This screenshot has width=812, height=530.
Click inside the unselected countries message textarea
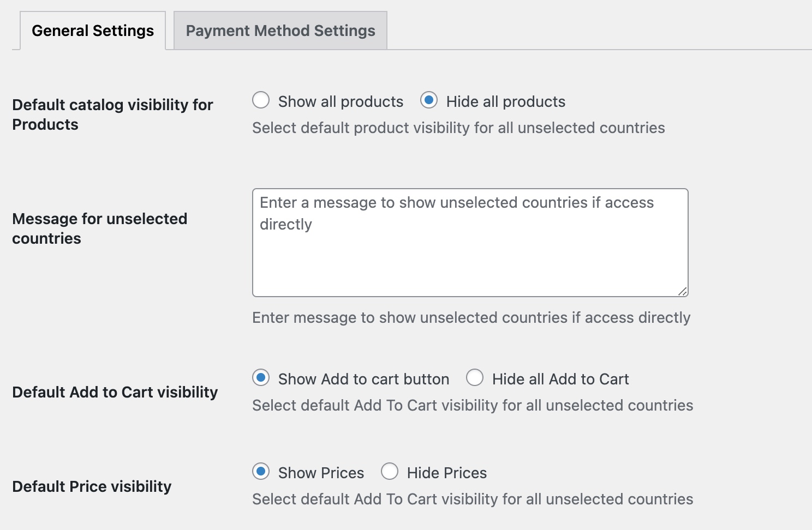469,251
